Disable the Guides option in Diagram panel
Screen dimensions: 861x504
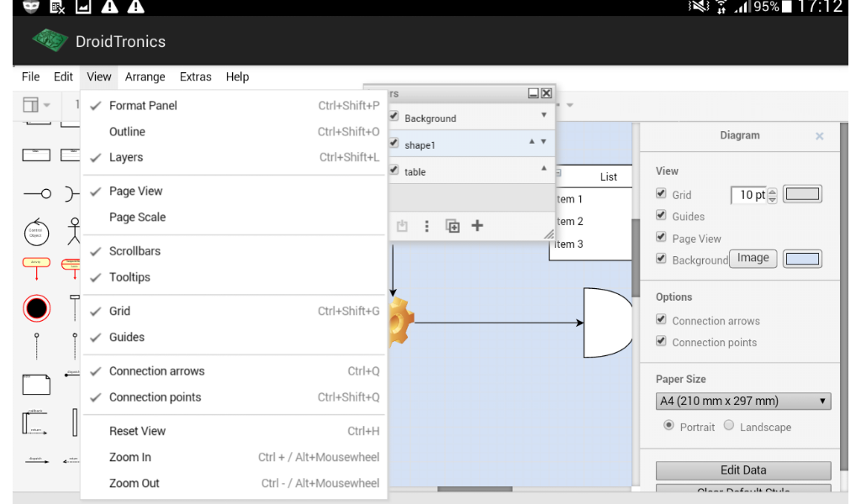tap(660, 216)
